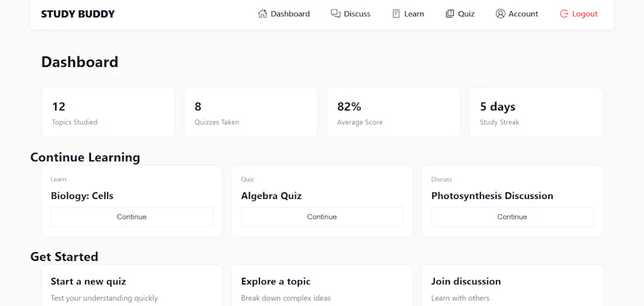Screen dimensions: 644x306
Task: Click the 5 days Study Streak stat
Action: pyautogui.click(x=536, y=112)
